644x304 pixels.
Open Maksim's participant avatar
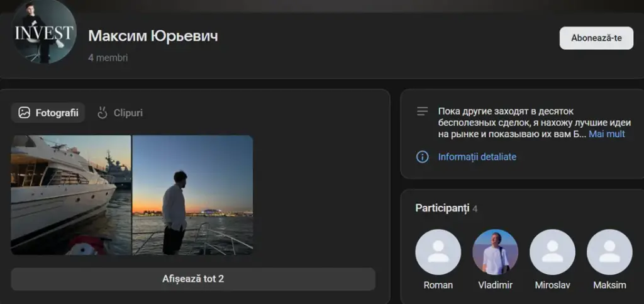(x=609, y=252)
